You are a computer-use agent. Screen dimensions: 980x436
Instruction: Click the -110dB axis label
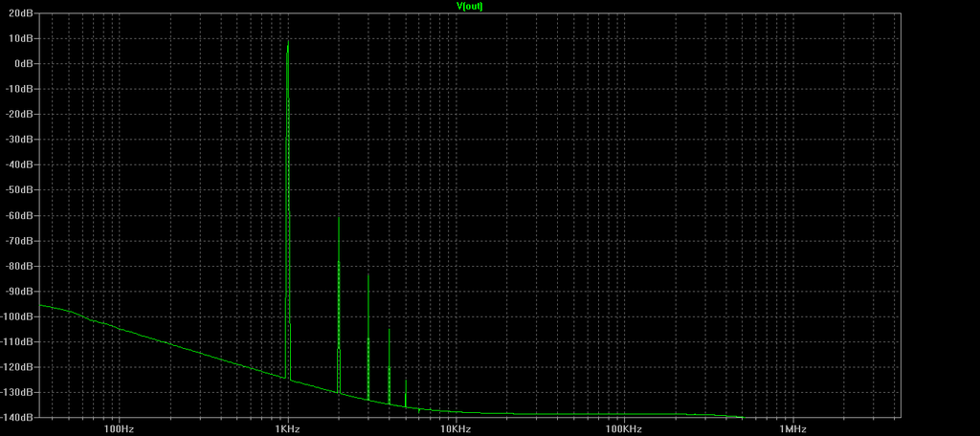[18, 342]
